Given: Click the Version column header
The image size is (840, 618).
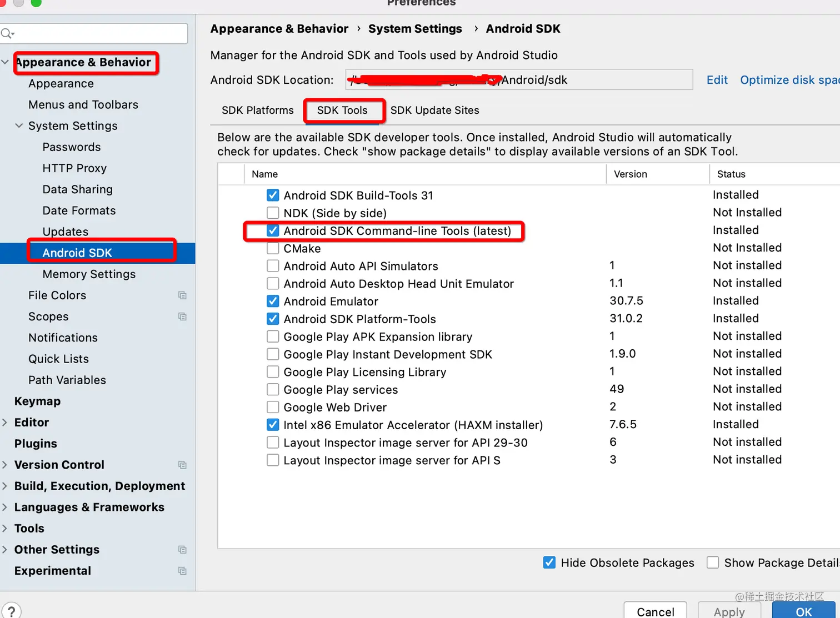Looking at the screenshot, I should click(x=658, y=174).
